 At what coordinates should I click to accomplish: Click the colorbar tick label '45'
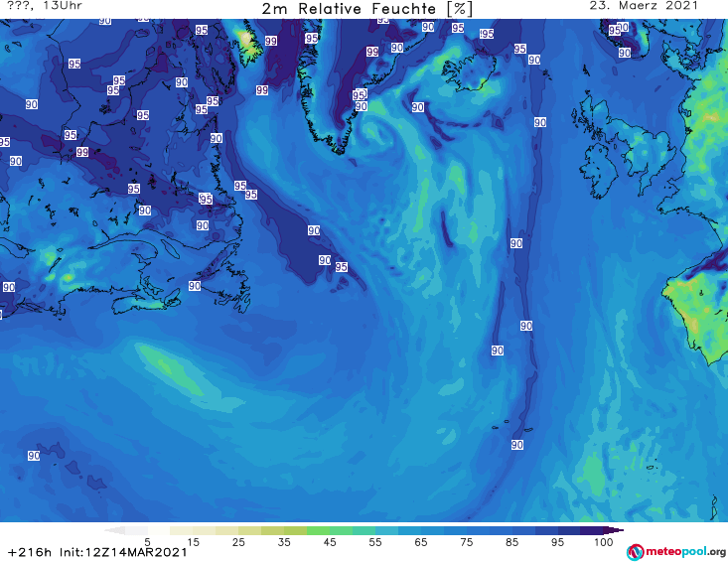click(329, 541)
